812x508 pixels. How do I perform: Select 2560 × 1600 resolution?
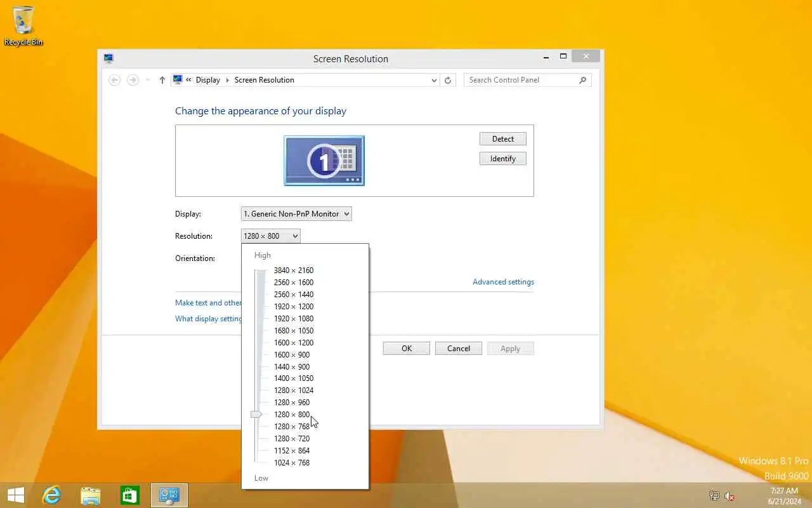pyautogui.click(x=294, y=283)
